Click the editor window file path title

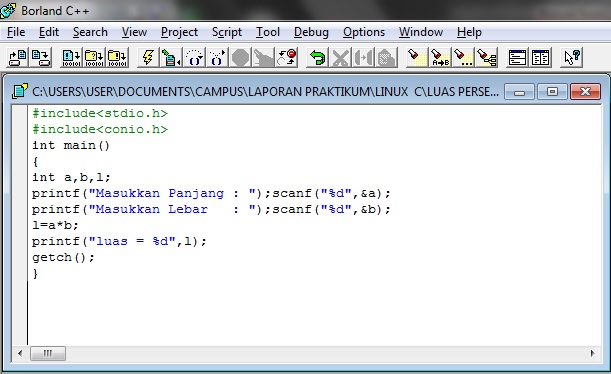coord(265,92)
